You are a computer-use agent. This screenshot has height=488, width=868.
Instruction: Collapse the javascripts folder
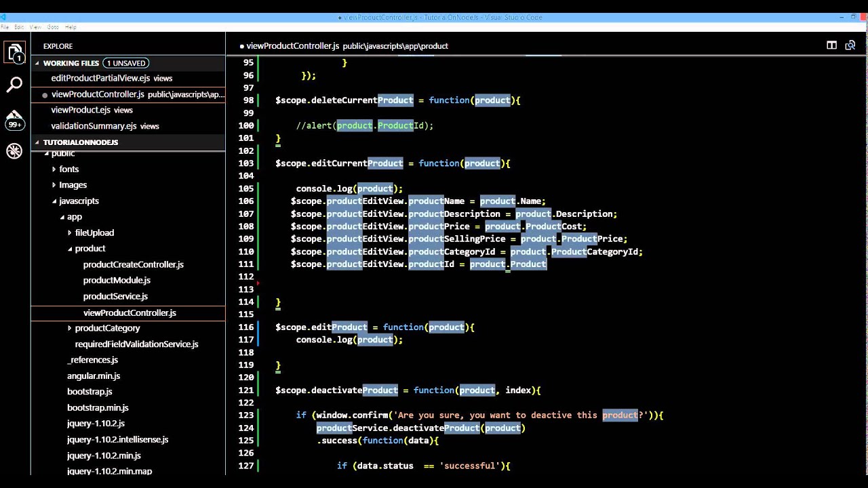pyautogui.click(x=54, y=201)
